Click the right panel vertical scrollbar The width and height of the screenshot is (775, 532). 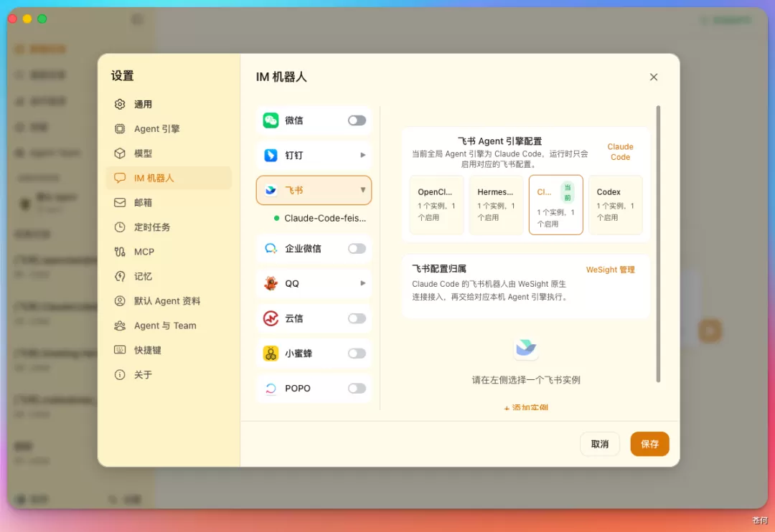658,244
